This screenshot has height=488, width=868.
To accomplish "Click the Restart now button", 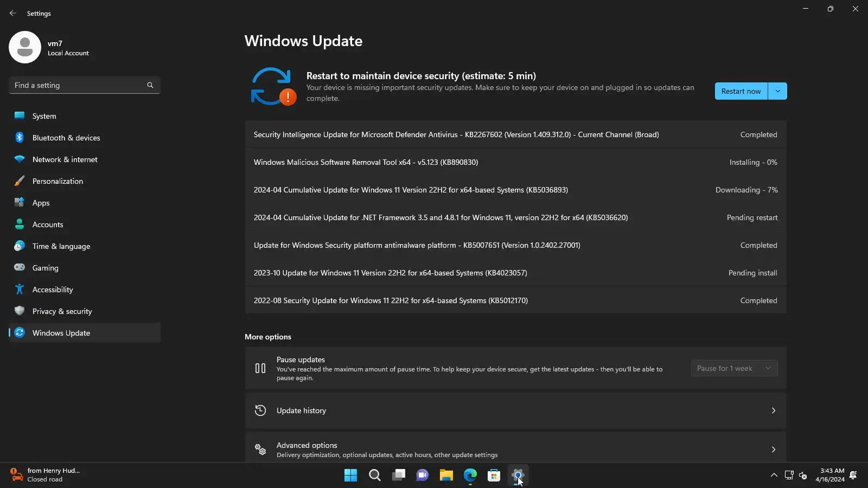I will (x=741, y=91).
